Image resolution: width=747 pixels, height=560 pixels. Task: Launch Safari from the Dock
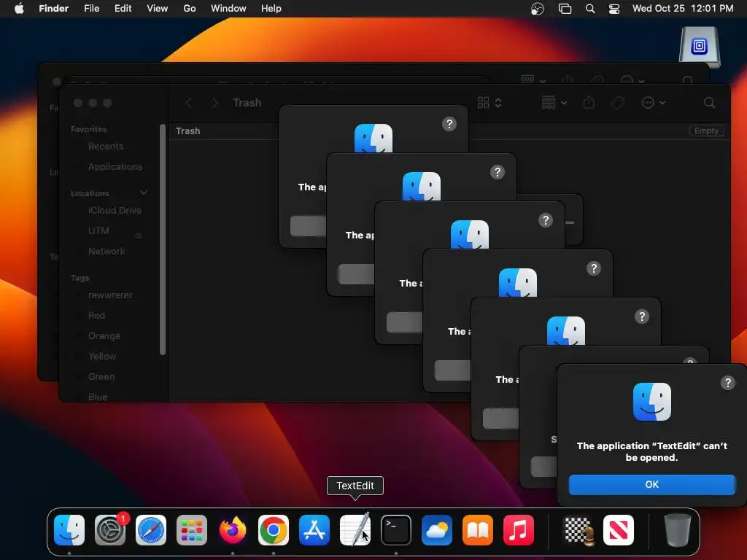click(x=151, y=530)
